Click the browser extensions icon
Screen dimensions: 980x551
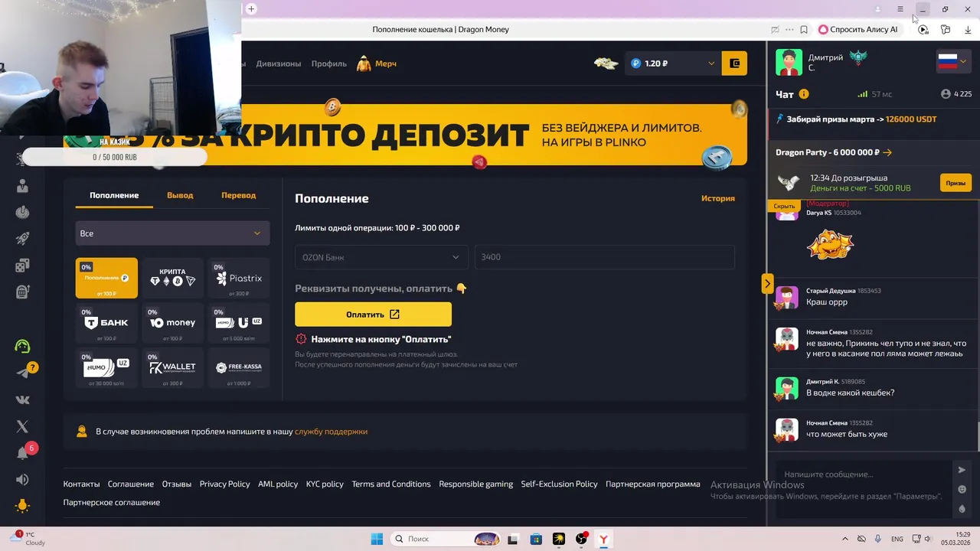[946, 30]
